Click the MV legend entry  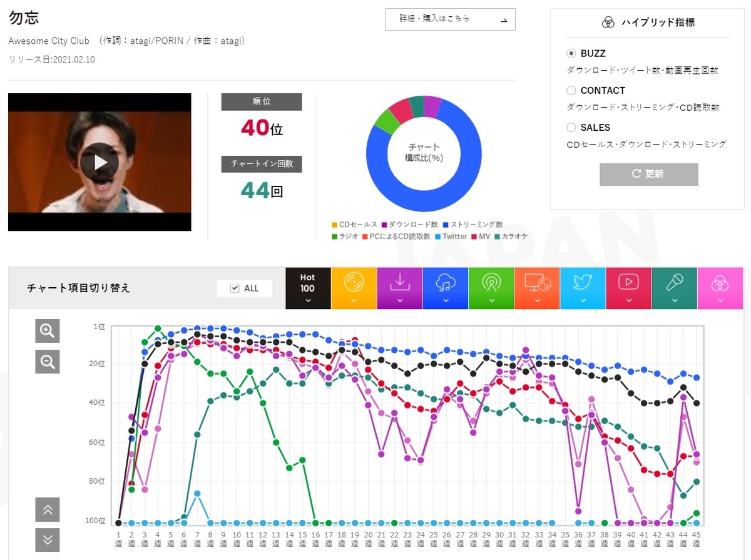tap(479, 237)
